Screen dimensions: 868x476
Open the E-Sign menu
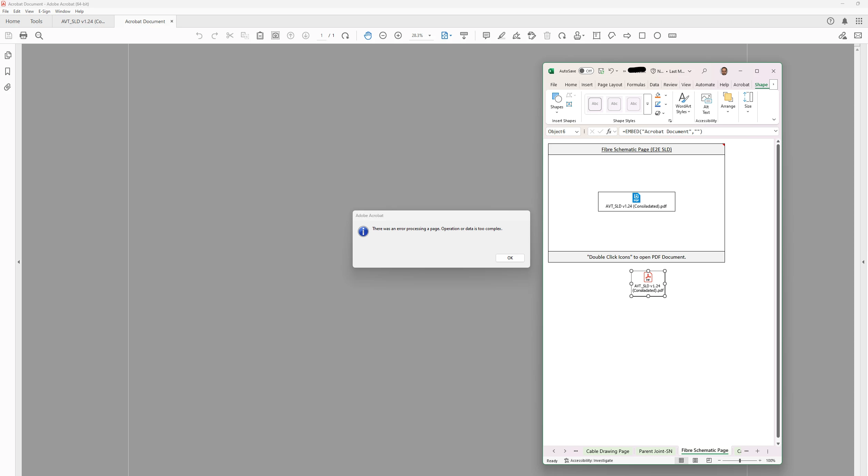click(x=44, y=11)
